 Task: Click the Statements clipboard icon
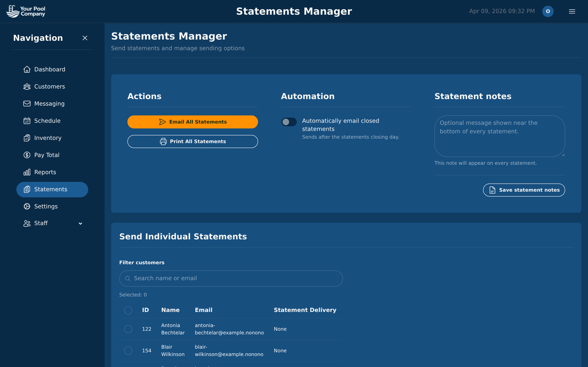click(x=27, y=189)
